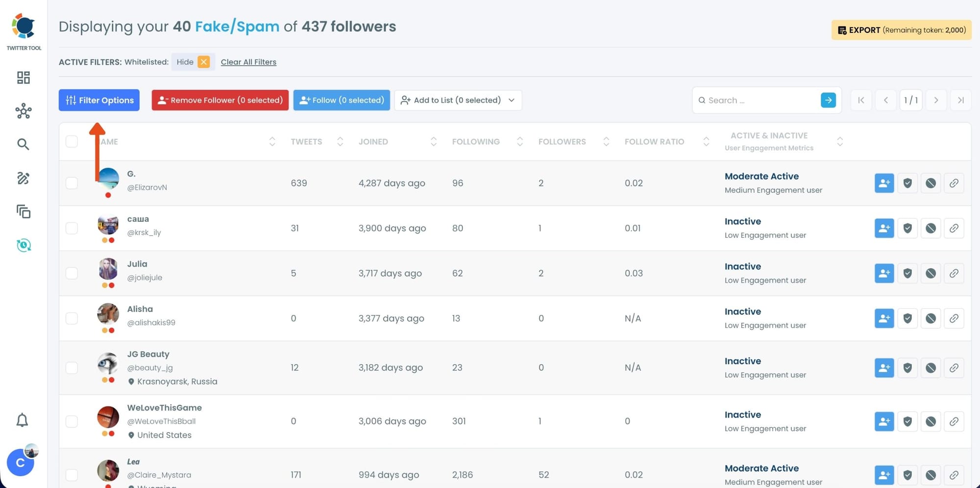
Task: Open notifications via the bell icon
Action: [x=22, y=420]
